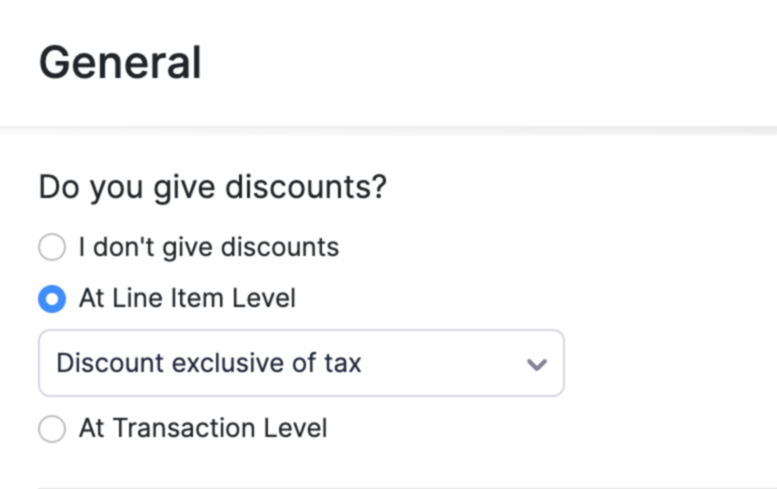Viewport: 777px width, 489px height.
Task: Select the "I don't give discounts" radio button
Action: (52, 247)
